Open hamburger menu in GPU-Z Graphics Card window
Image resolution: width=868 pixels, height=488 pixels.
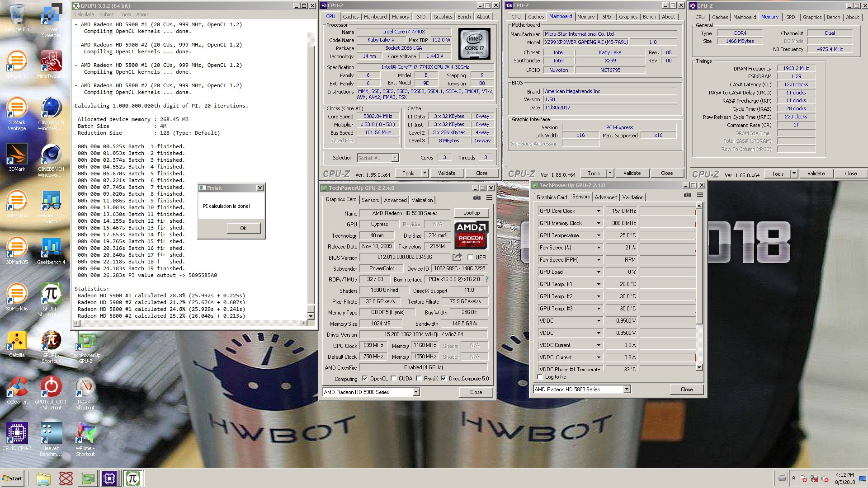tap(489, 198)
